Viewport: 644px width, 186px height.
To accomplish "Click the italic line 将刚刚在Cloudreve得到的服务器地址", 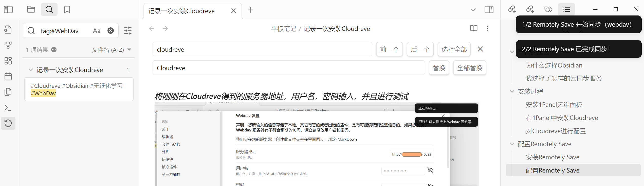I will 281,96.
